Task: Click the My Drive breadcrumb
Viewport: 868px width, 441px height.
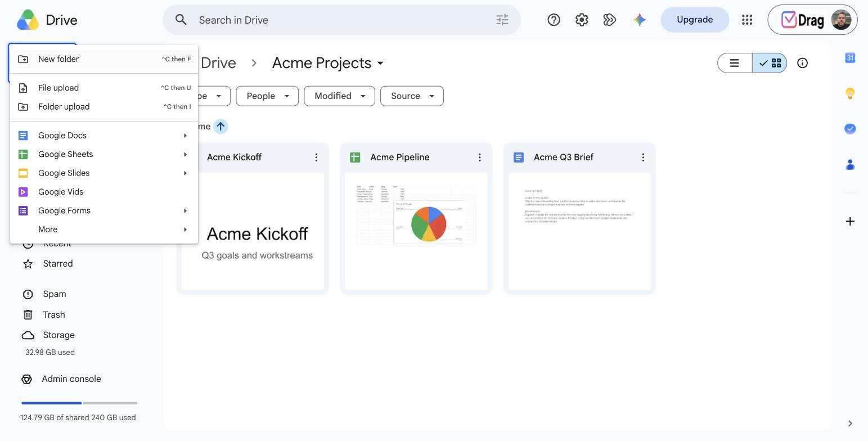Action: [218, 63]
